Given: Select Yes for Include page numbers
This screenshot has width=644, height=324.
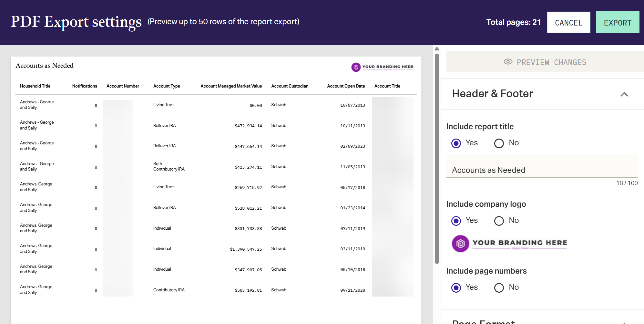Looking at the screenshot, I should coord(456,287).
